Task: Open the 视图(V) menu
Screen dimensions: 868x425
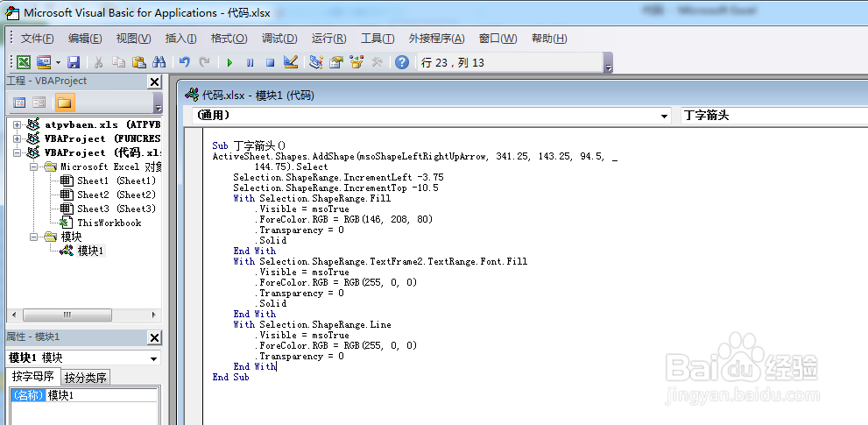Action: point(133,39)
